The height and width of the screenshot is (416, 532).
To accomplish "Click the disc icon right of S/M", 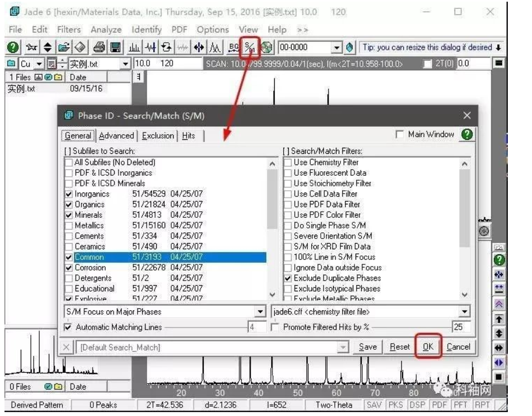I will (x=267, y=47).
